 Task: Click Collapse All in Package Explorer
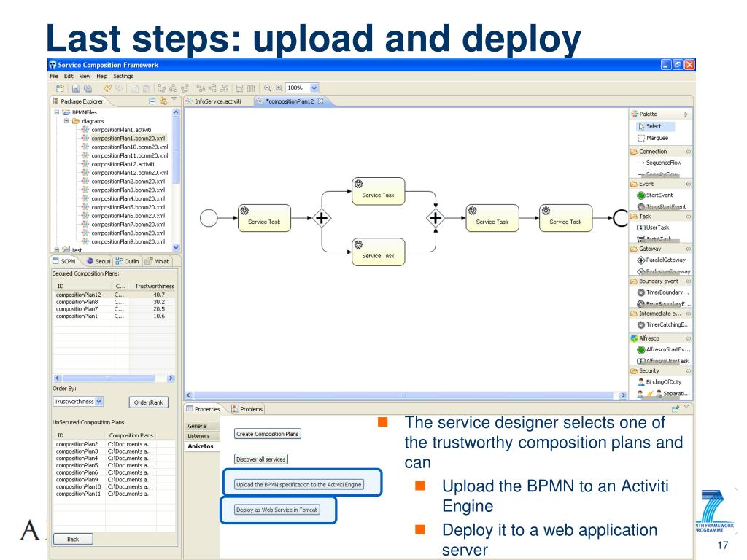click(x=152, y=101)
